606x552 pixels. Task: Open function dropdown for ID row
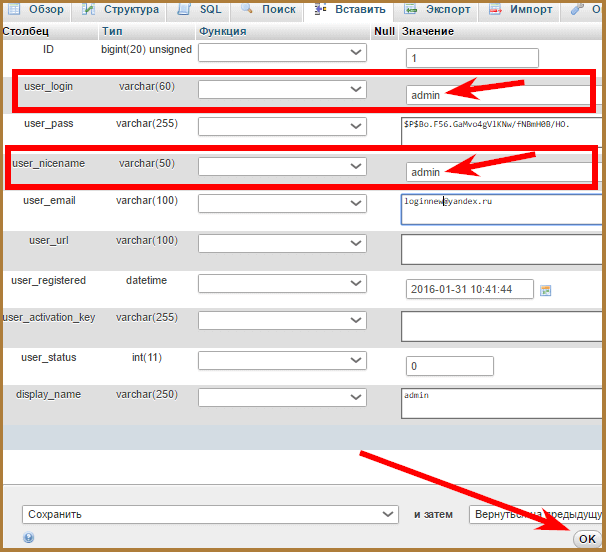[x=282, y=52]
